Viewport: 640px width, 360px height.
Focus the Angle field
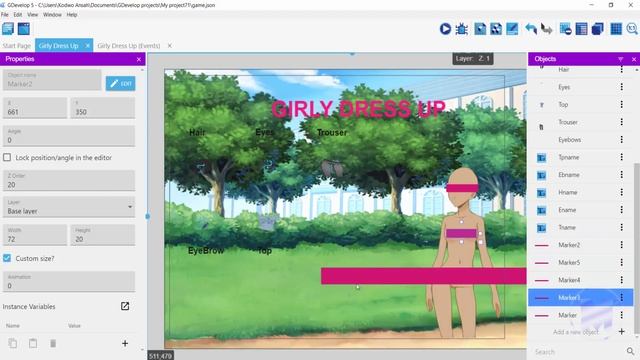coord(69,136)
